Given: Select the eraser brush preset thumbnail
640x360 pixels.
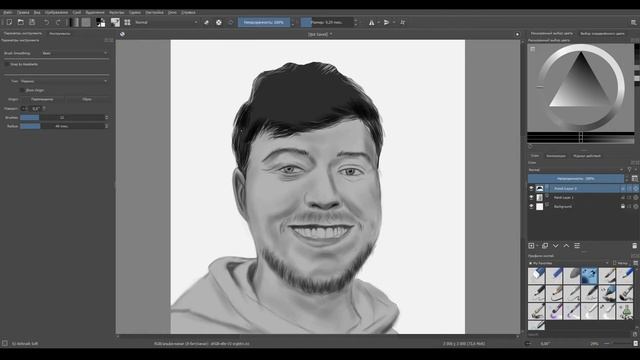Looking at the screenshot, I should 536,276.
